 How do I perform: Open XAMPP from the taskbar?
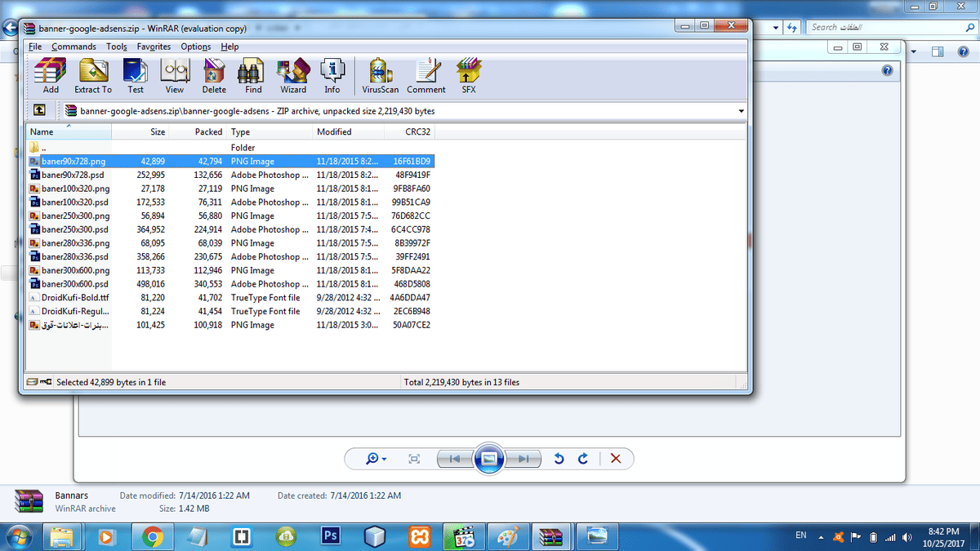[x=420, y=536]
